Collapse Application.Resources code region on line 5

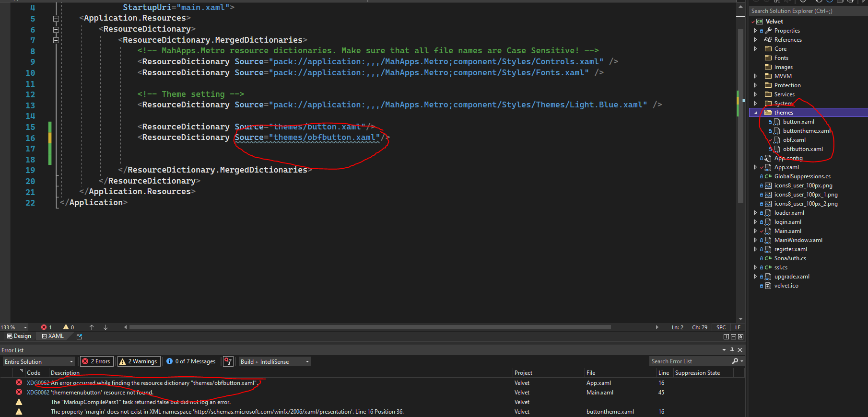pyautogui.click(x=56, y=19)
